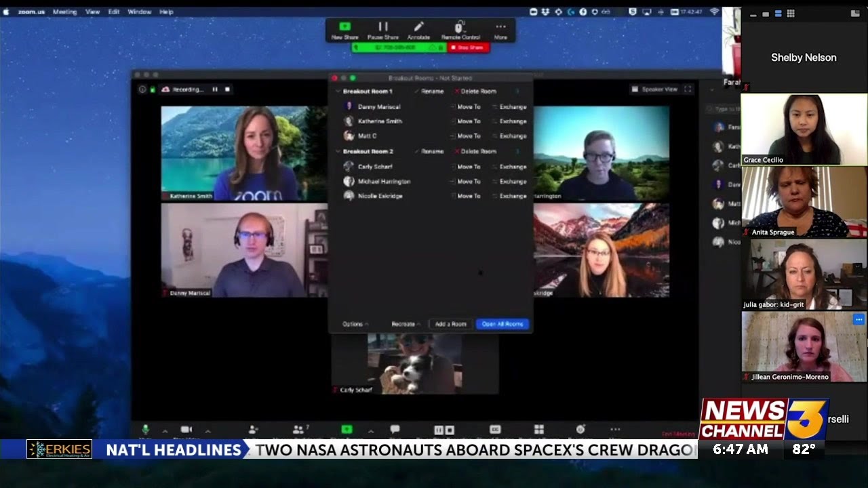The image size is (868, 488).
Task: Select Carly Scharf in Breakout Room 2
Action: (x=375, y=167)
